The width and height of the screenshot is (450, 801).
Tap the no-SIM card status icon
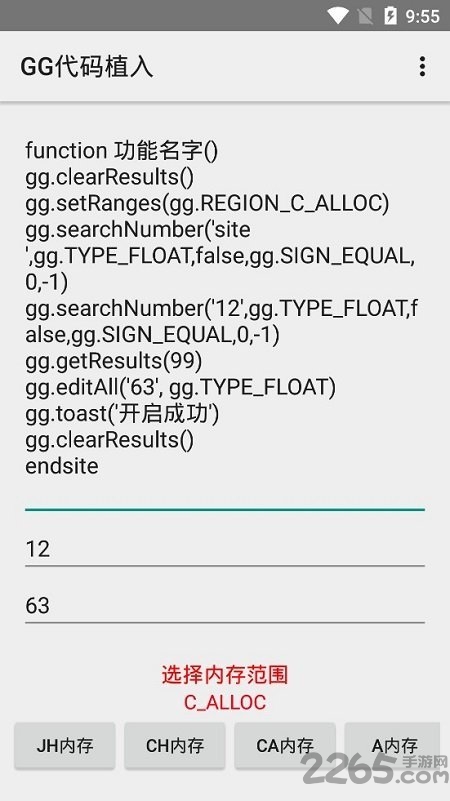(x=365, y=16)
